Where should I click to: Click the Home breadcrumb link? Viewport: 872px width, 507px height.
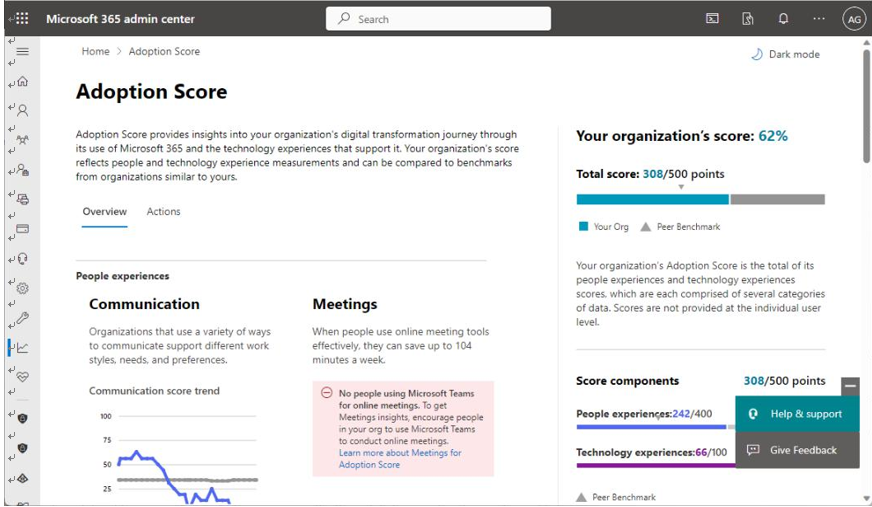click(96, 51)
